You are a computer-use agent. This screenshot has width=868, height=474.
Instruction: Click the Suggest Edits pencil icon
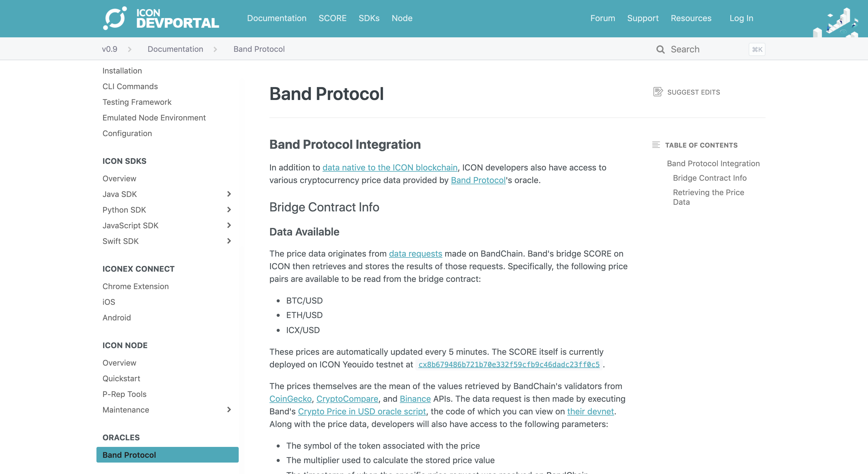tap(658, 92)
